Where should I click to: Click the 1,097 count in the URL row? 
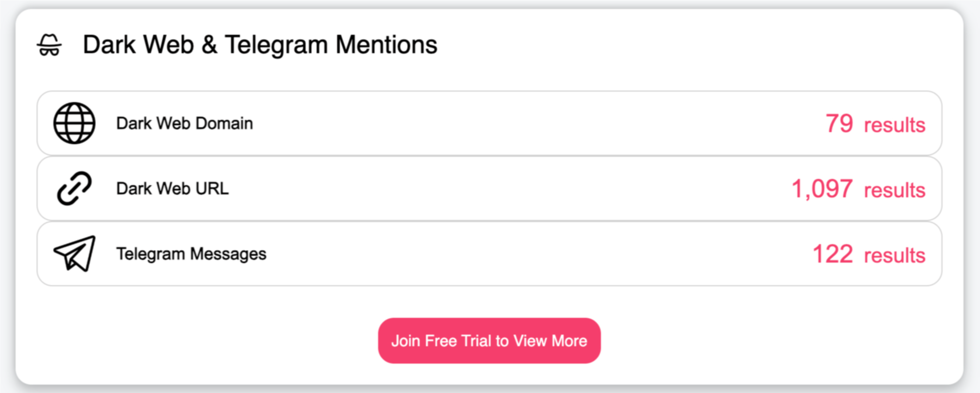pyautogui.click(x=822, y=189)
